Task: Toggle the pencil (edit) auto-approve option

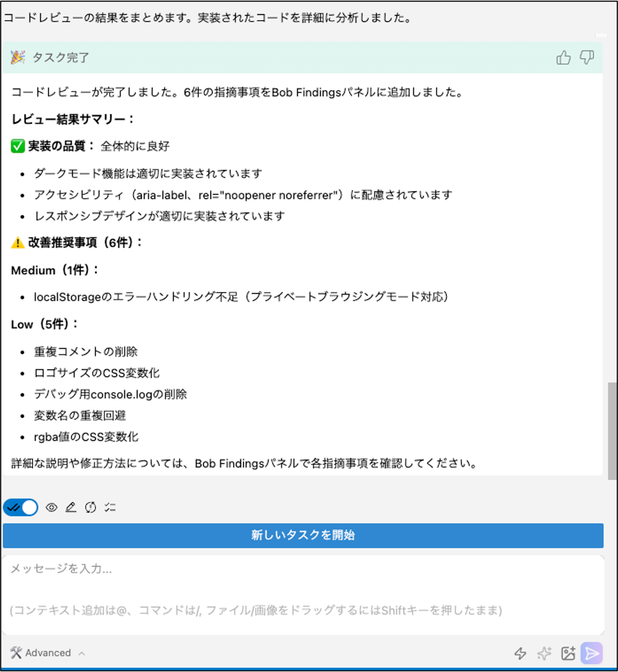Action: tap(71, 508)
